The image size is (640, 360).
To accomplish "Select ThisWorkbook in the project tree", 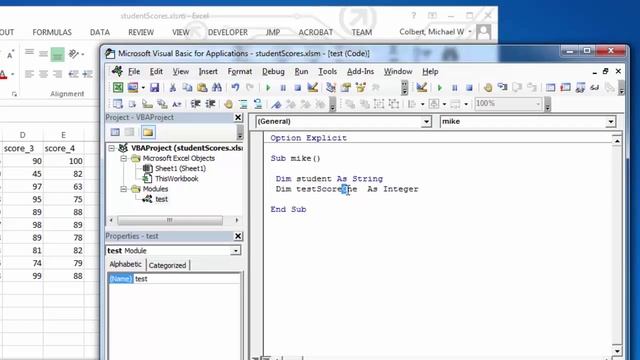I will click(x=176, y=179).
